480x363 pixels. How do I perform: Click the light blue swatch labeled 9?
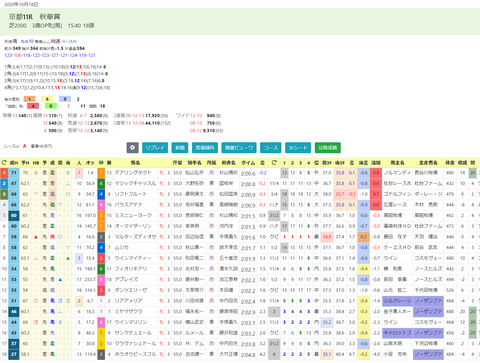pyautogui.click(x=65, y=99)
